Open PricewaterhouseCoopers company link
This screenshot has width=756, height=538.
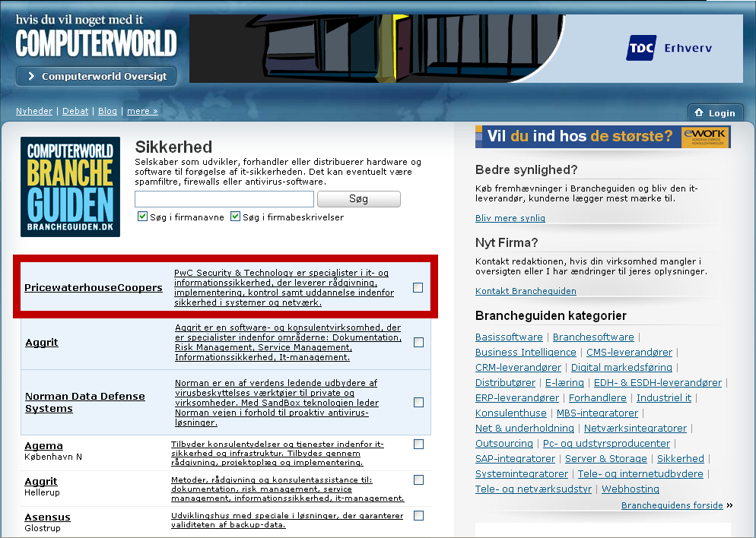pos(94,287)
